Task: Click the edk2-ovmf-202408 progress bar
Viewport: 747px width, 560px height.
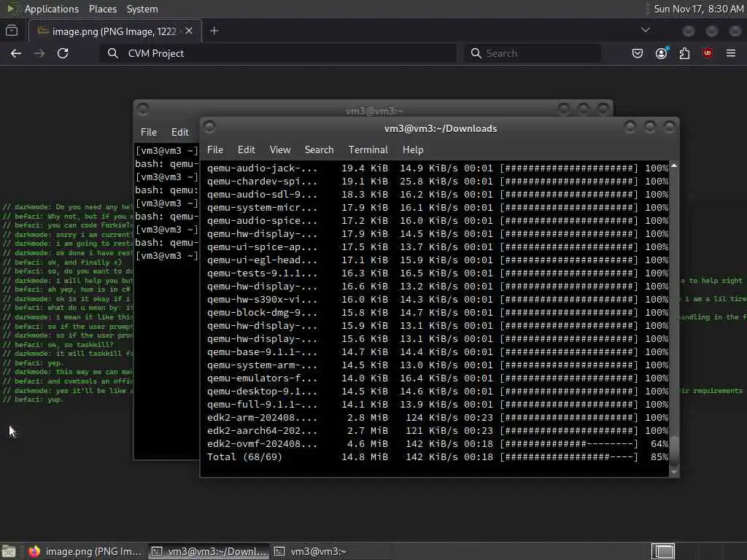Action: [x=569, y=444]
